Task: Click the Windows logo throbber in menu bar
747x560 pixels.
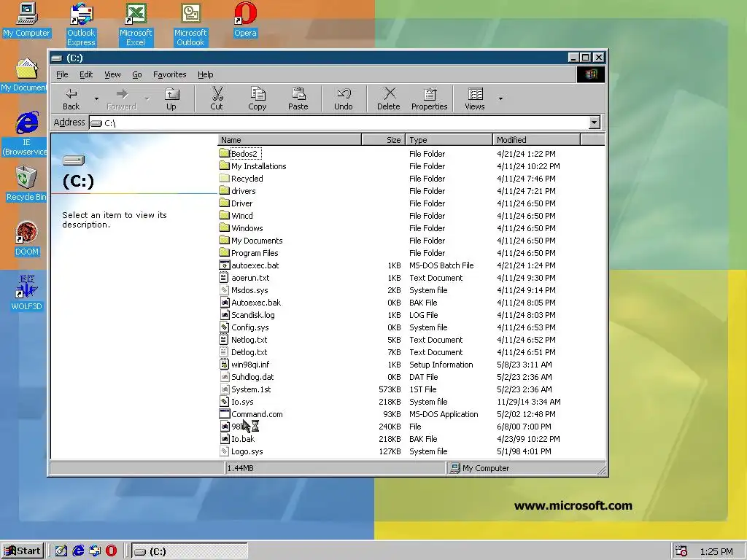Action: 591,74
